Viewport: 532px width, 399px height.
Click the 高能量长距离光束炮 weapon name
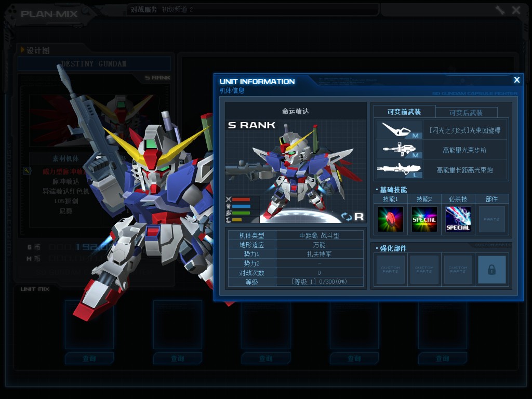[x=465, y=170]
